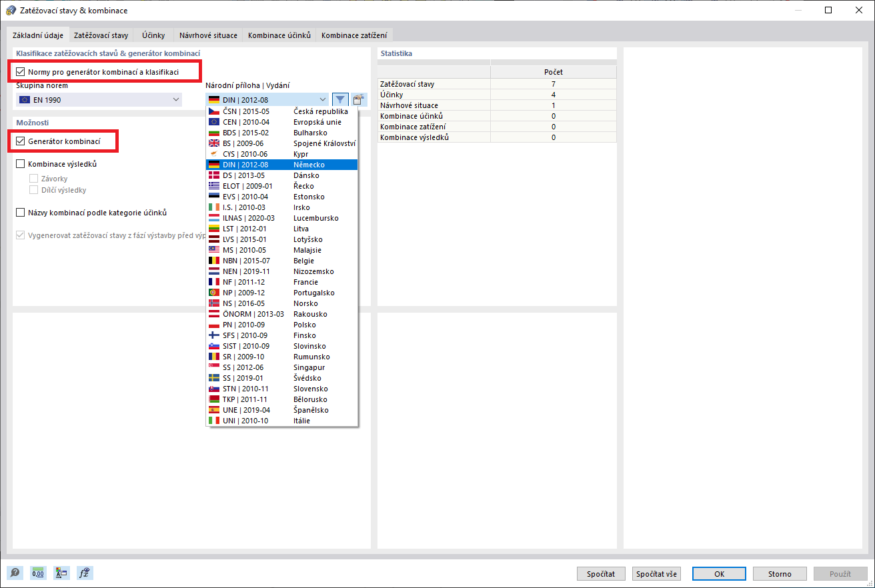Enable Názvy kombinací podle kategorie účinků
The image size is (875, 588).
tap(21, 213)
